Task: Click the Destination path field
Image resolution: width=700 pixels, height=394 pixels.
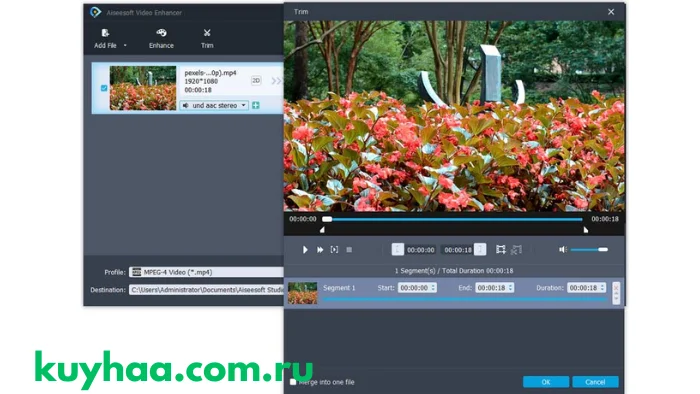Action: tap(206, 290)
